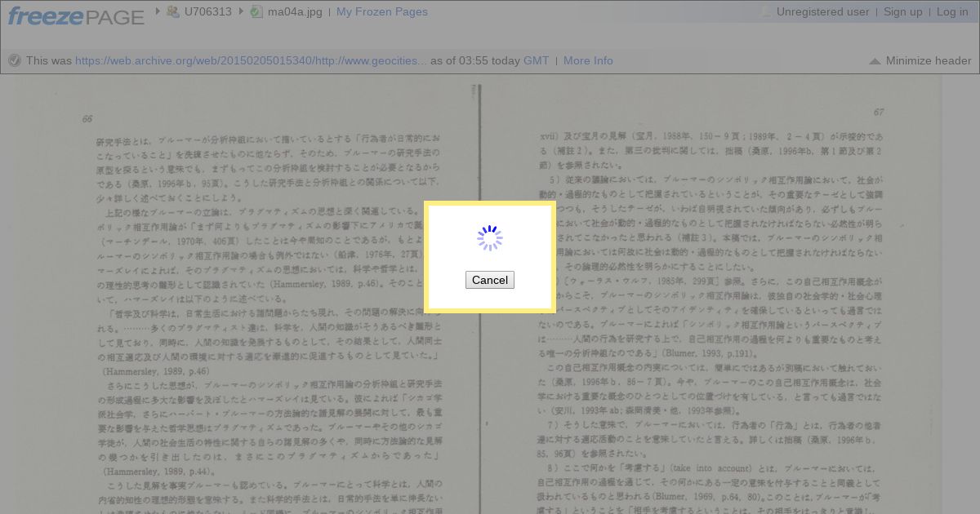980x514 pixels.
Task: Open My Frozen Pages
Action: click(x=382, y=11)
